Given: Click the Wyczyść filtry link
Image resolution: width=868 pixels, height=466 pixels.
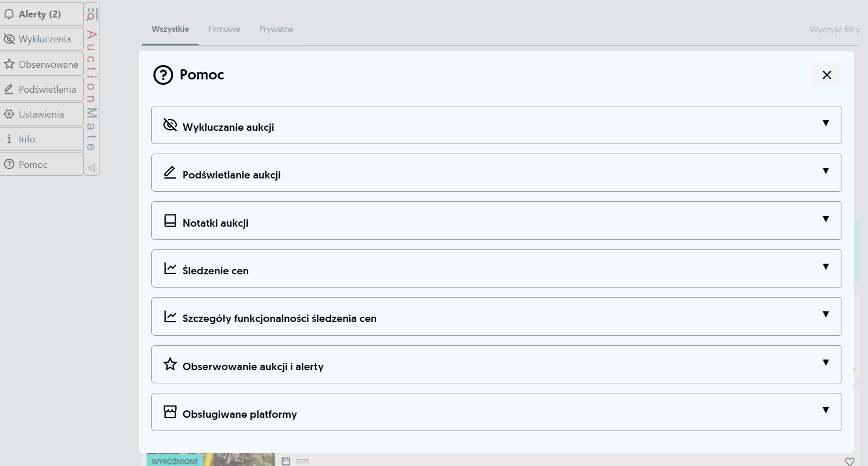Looking at the screenshot, I should pos(834,30).
